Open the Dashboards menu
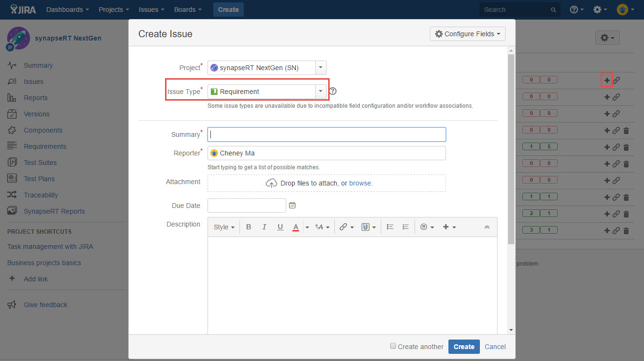This screenshot has height=361, width=644. tap(68, 10)
